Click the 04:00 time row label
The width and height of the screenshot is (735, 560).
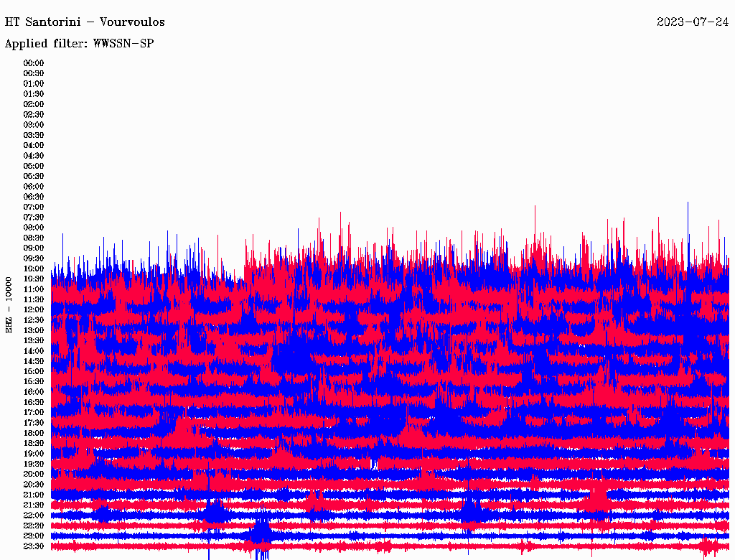coord(34,145)
